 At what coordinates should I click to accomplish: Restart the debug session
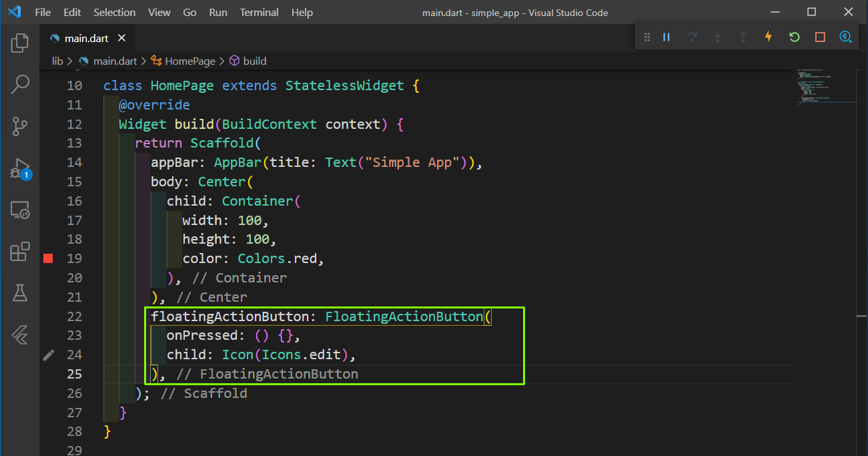pyautogui.click(x=794, y=37)
